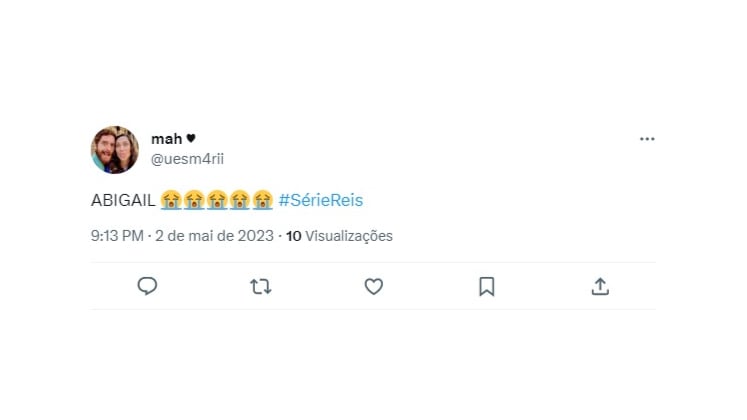Click the view count number 10
Image resolution: width=747 pixels, height=420 pixels.
pos(294,237)
